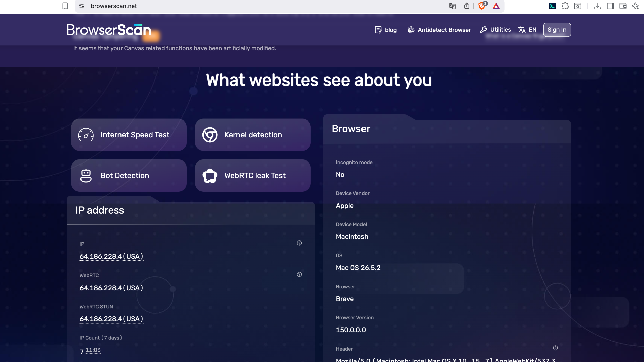
Task: Open the extensions puzzle icon
Action: click(x=565, y=6)
